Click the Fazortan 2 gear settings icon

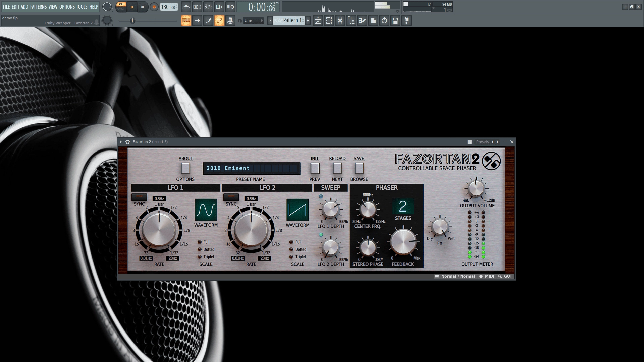click(128, 142)
